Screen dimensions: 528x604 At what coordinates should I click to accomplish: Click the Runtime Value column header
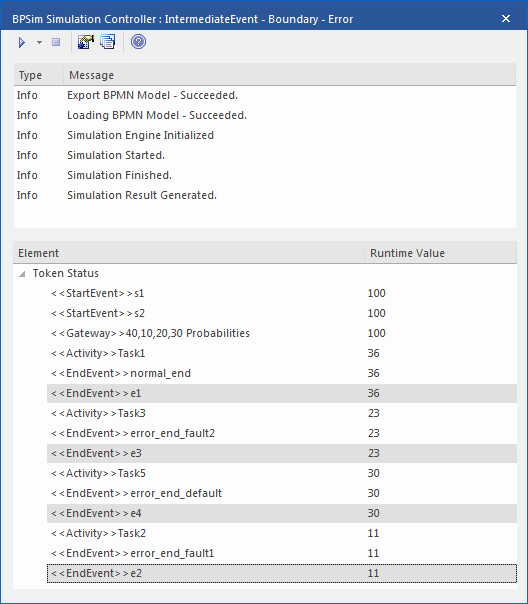440,253
